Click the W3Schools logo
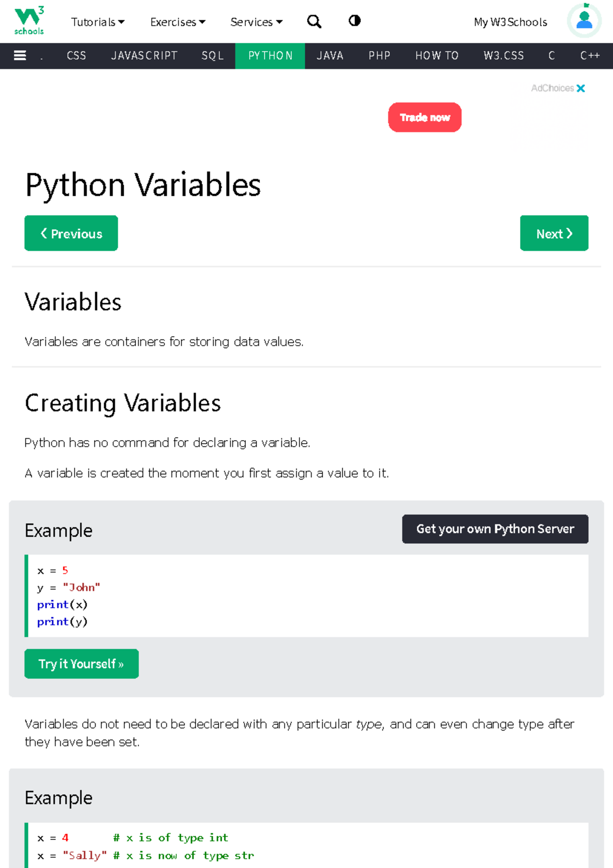 (29, 21)
